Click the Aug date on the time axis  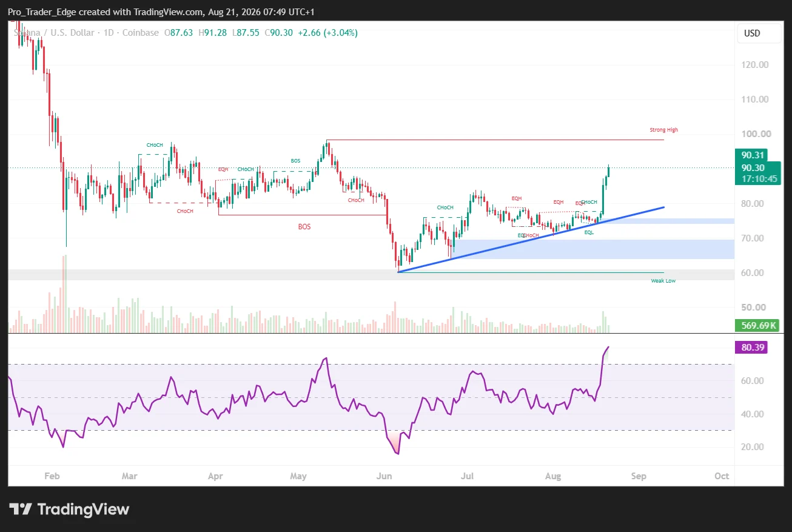(552, 476)
